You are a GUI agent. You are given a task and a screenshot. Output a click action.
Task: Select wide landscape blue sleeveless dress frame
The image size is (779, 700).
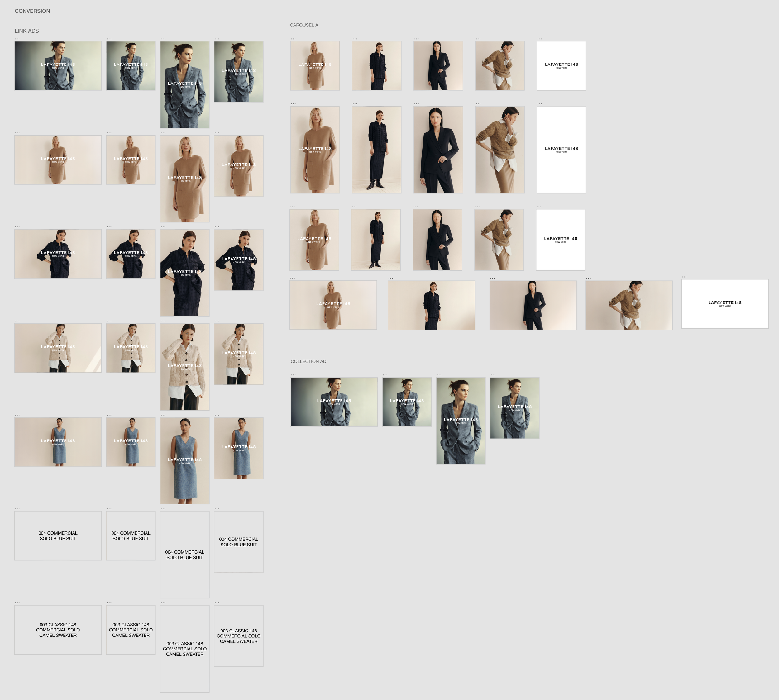click(x=58, y=442)
